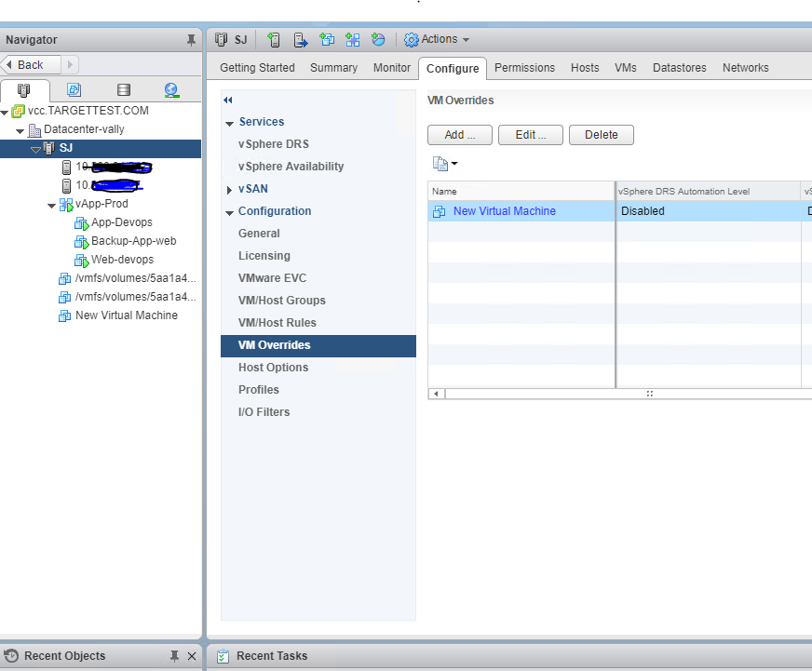812x671 pixels.
Task: Open the VMs and Templates view icon
Action: tap(74, 90)
